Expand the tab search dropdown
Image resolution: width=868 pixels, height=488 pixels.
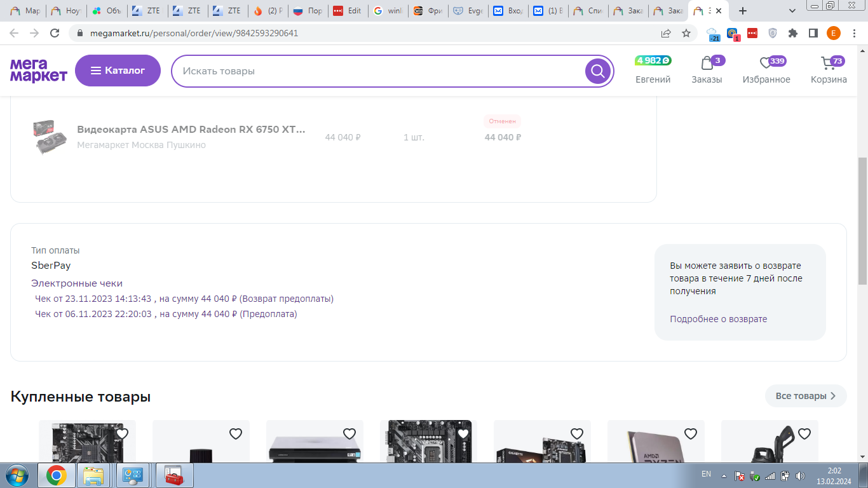792,11
